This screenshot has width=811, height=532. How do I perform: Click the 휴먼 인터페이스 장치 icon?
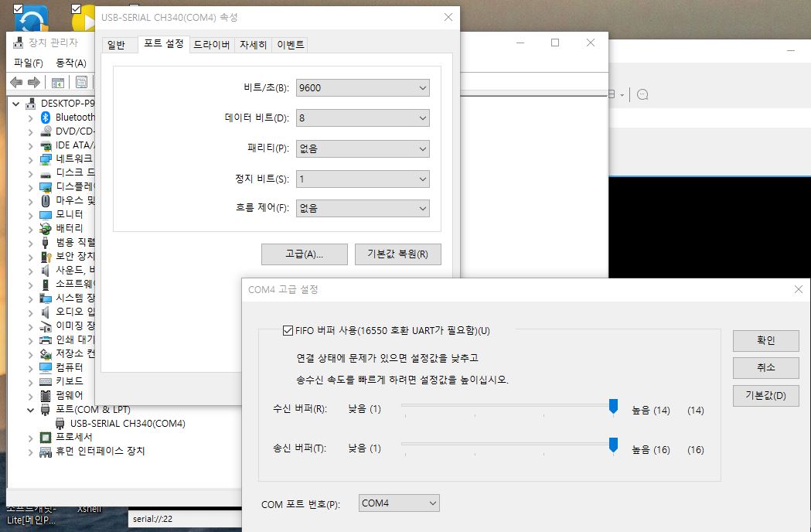coord(46,452)
